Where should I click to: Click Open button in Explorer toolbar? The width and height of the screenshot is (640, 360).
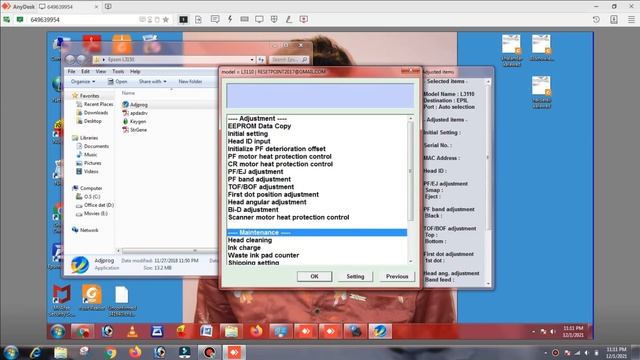click(x=118, y=82)
